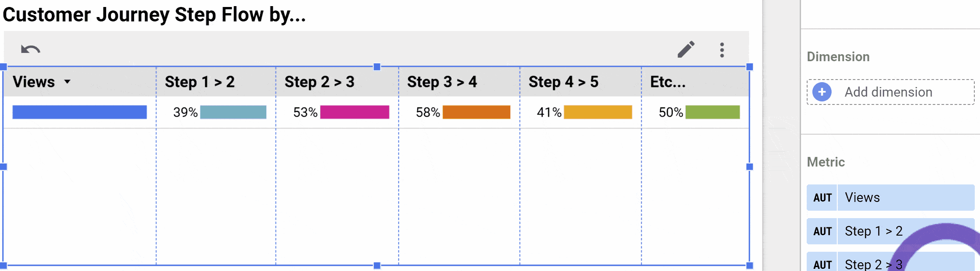The width and height of the screenshot is (980, 271).
Task: Click the AUT badge beside Views metric
Action: pyautogui.click(x=822, y=198)
